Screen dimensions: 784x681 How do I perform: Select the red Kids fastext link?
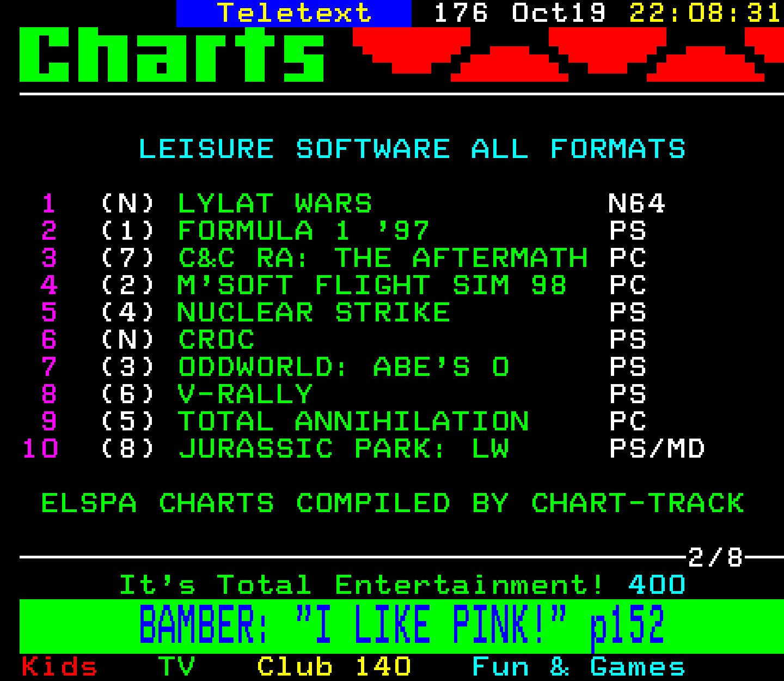tap(59, 667)
